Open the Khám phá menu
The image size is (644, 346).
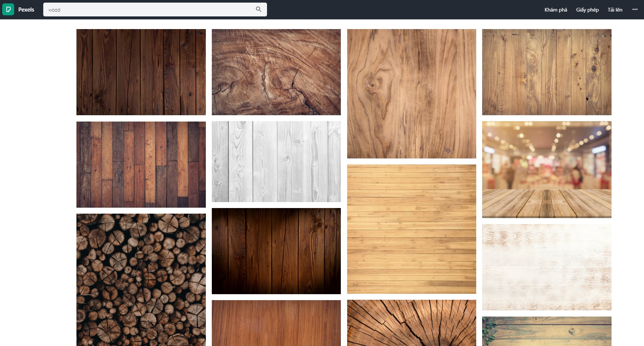556,10
